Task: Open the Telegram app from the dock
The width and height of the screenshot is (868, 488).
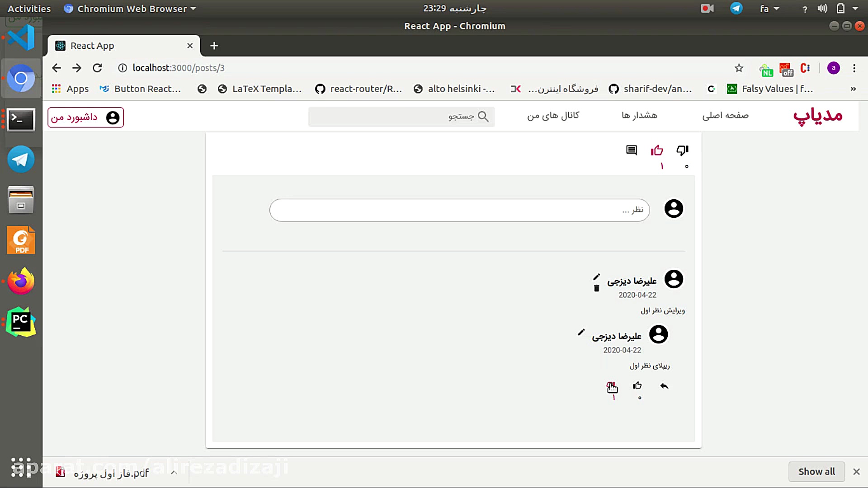Action: [21, 159]
